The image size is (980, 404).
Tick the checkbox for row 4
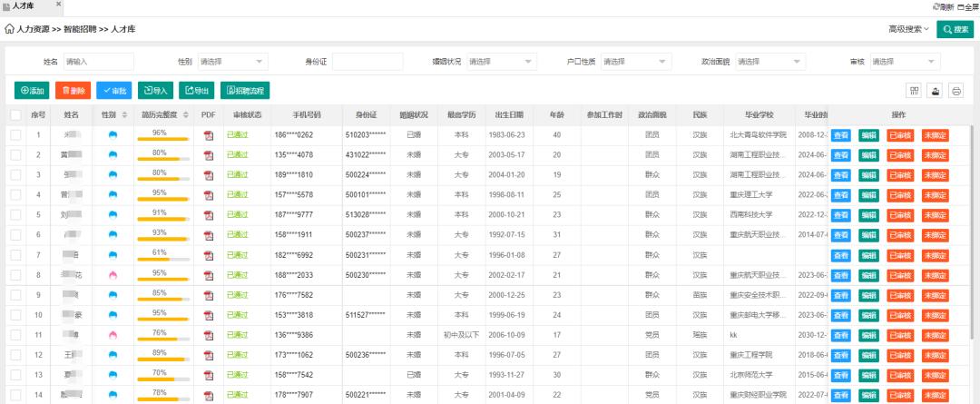point(15,195)
